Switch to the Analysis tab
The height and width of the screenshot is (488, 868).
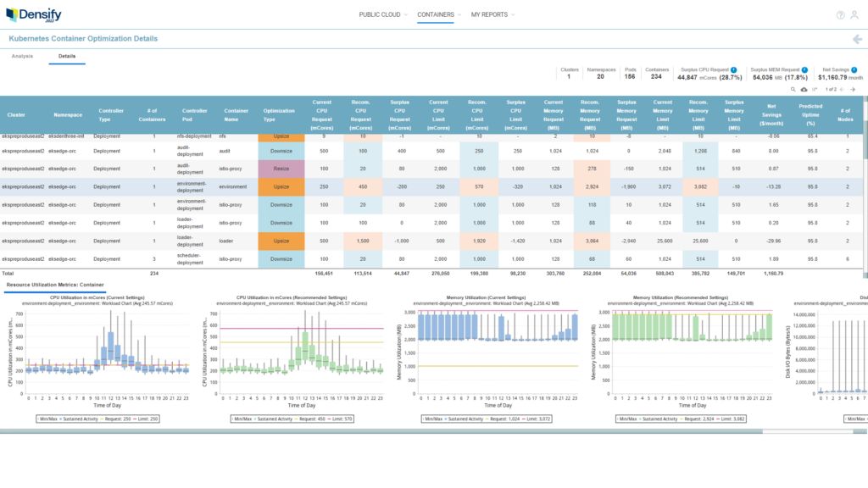point(22,56)
